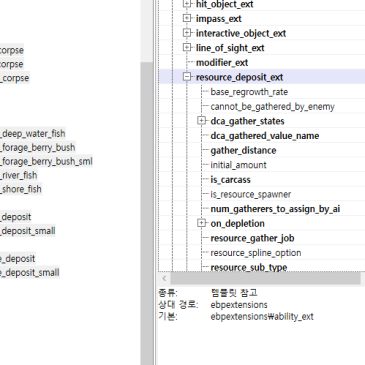This screenshot has height=365, width=365.
Task: Select cannot_be_gathered_by_enemy property
Action: 272,107
